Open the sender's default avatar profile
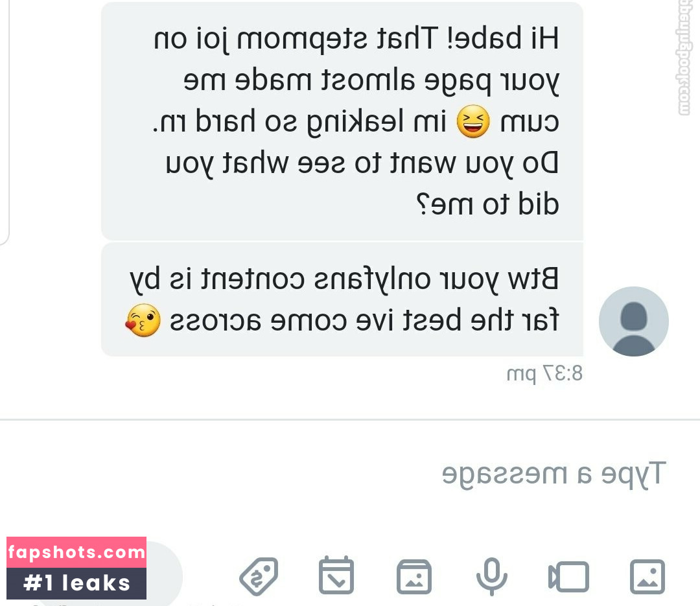Image resolution: width=700 pixels, height=606 pixels. 633,321
